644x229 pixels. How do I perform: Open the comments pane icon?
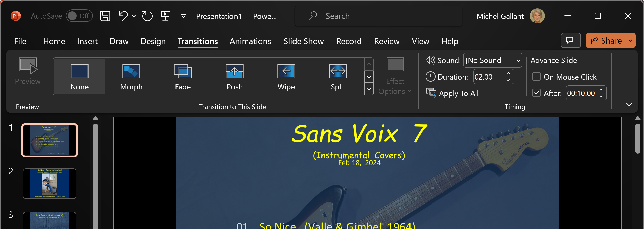tap(570, 40)
